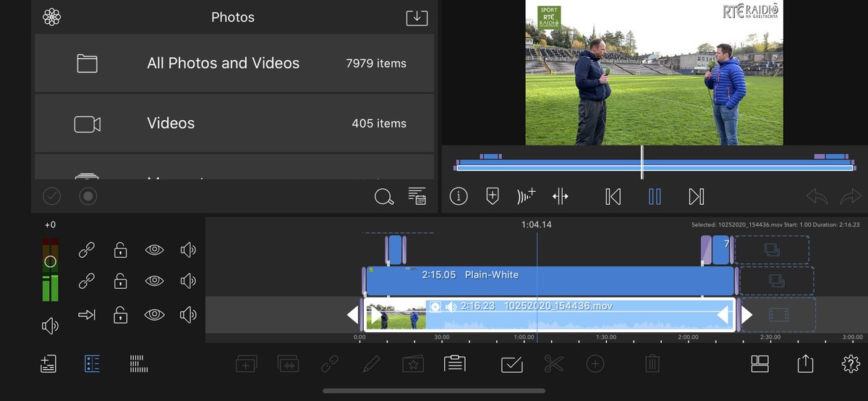The height and width of the screenshot is (401, 868).
Task: Open clip editor with pencil icon
Action: (x=372, y=364)
